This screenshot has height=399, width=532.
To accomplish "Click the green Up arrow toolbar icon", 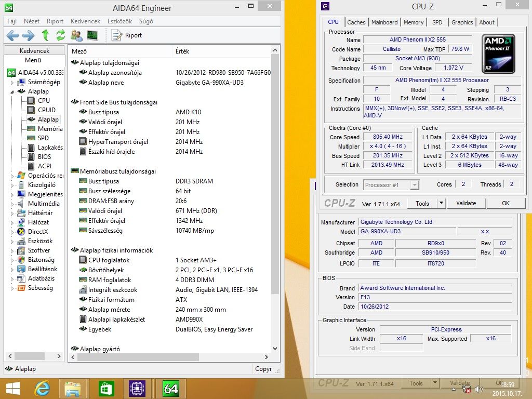I will (45, 35).
